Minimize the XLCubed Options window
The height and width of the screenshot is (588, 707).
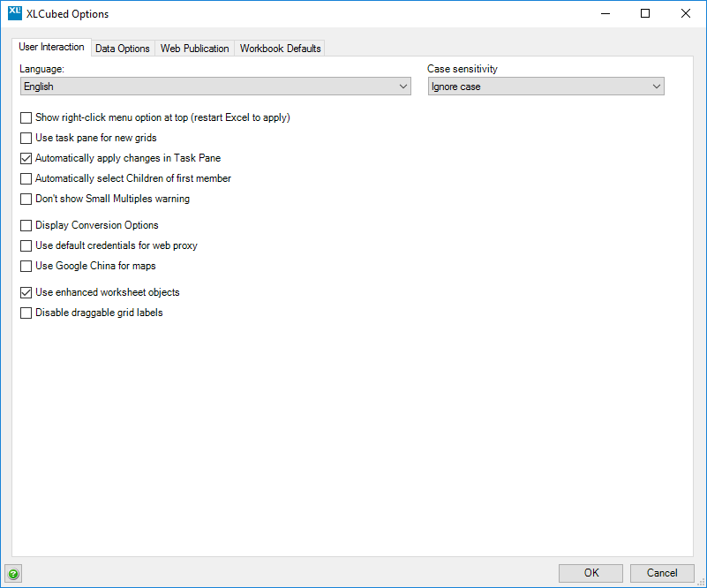(605, 13)
